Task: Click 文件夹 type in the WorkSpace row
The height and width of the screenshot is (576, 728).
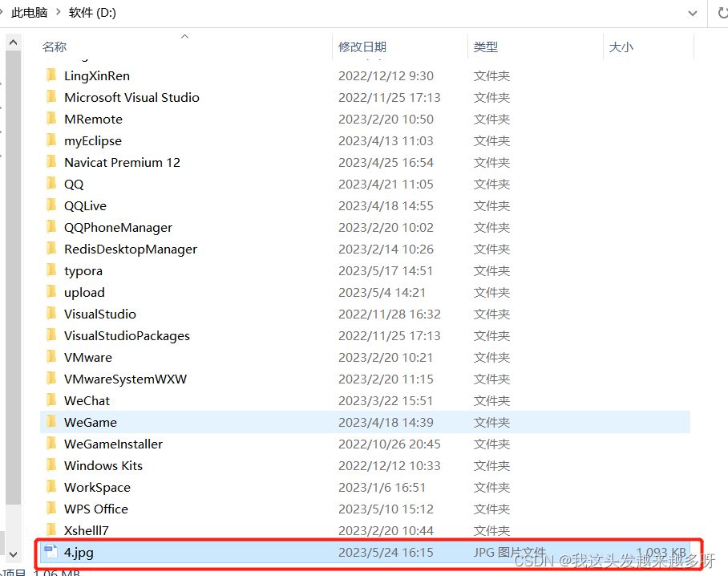Action: 491,487
